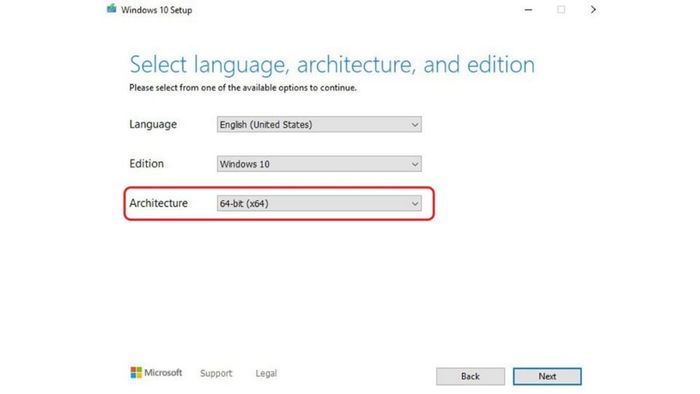Open the Edition dropdown showing Windows 10

[319, 164]
